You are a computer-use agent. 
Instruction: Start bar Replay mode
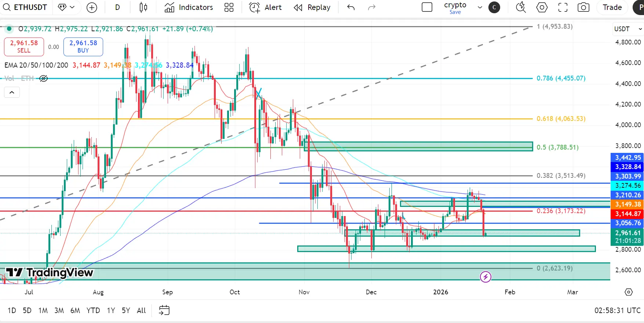[312, 7]
